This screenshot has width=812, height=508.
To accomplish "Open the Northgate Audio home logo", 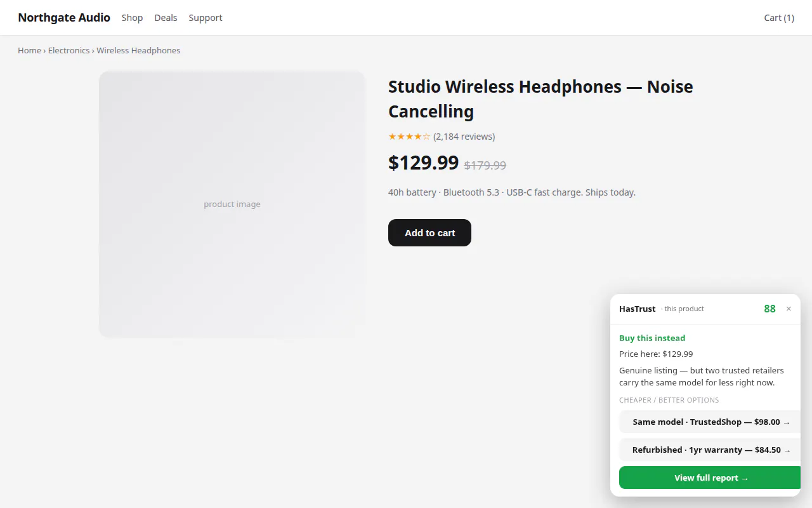I will (x=64, y=18).
